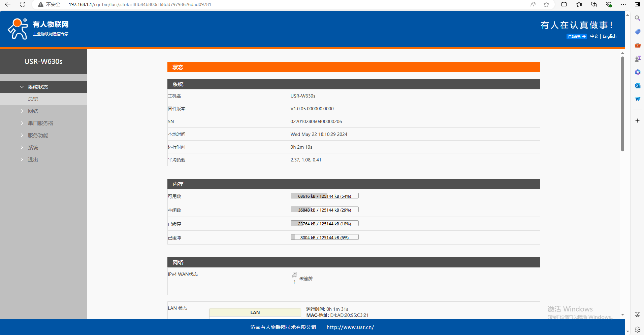Click the browser refresh icon

coord(23,4)
